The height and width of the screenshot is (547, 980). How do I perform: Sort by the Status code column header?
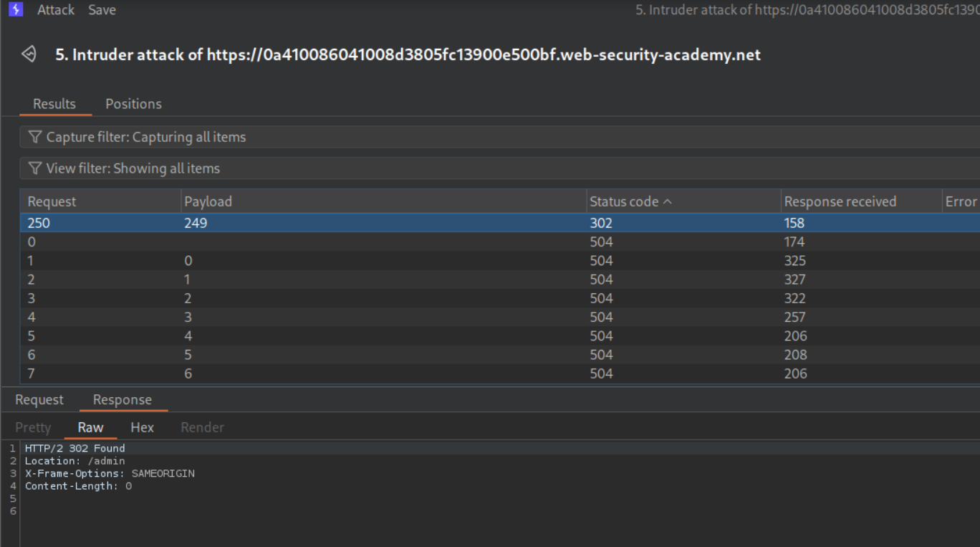pyautogui.click(x=624, y=201)
